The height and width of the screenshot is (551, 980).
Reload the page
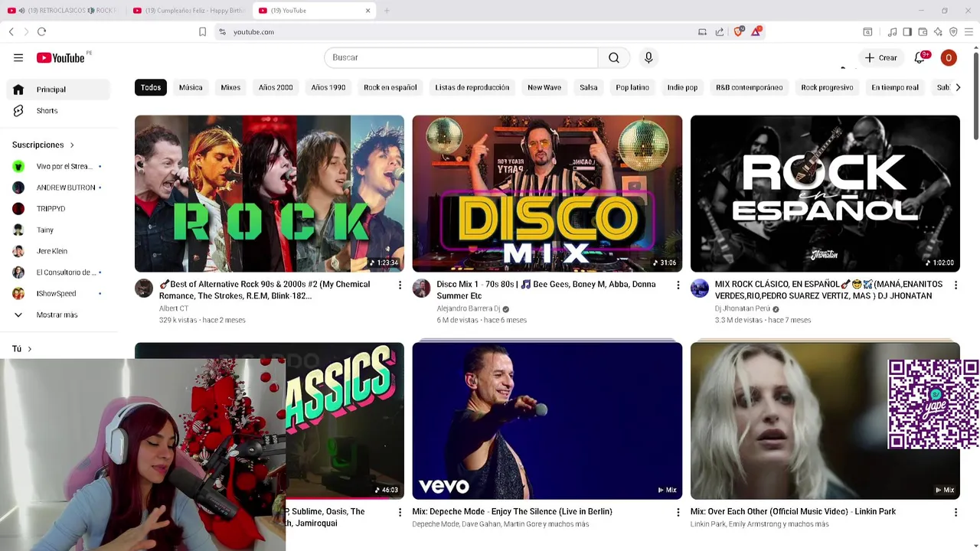tap(41, 31)
